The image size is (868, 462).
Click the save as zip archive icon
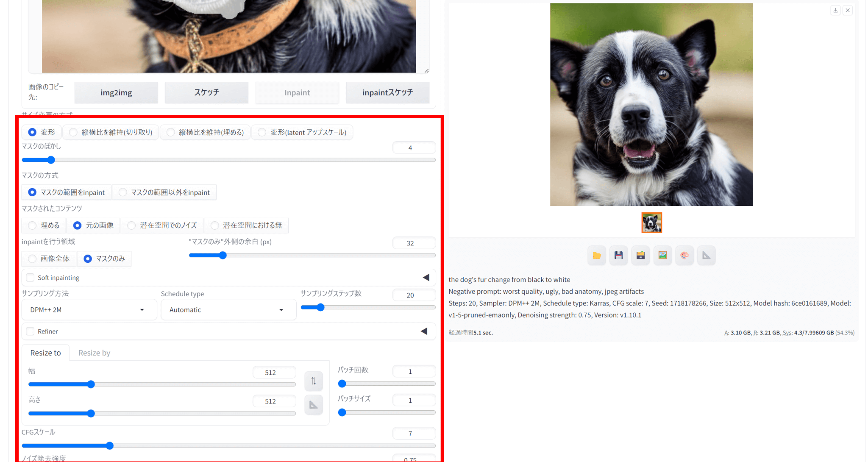(641, 256)
